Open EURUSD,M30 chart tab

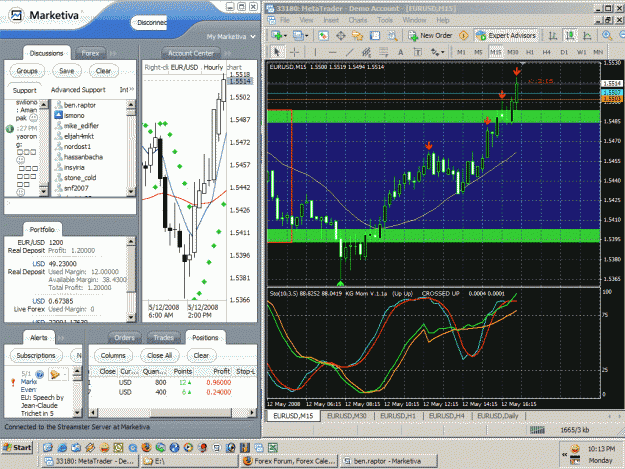tap(346, 416)
